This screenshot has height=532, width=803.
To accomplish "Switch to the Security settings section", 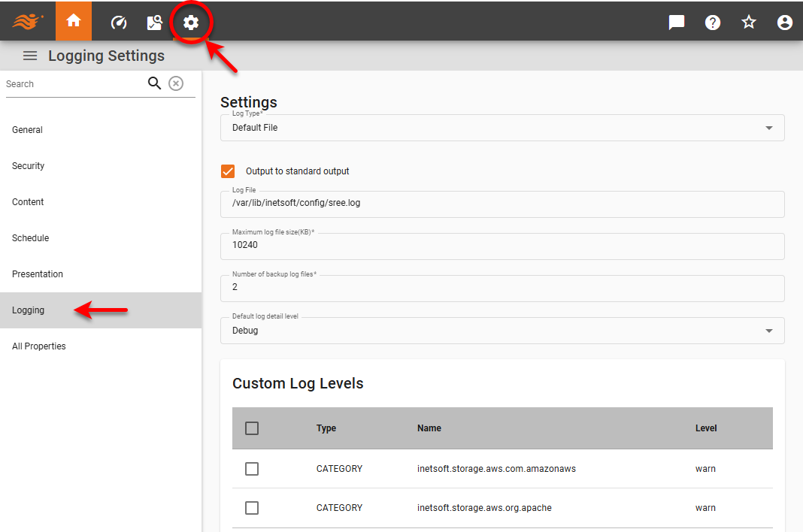I will 28,165.
